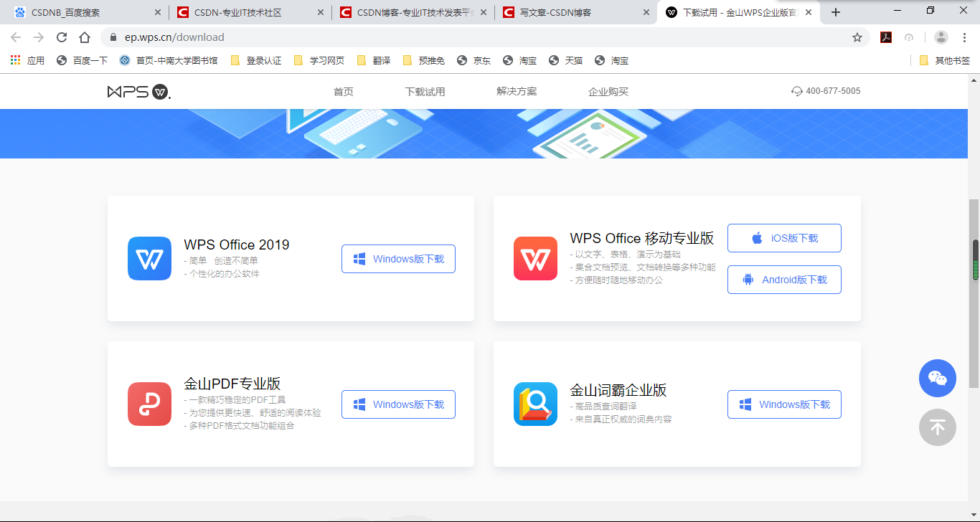Click 金山词霸企业版 title text

[618, 390]
